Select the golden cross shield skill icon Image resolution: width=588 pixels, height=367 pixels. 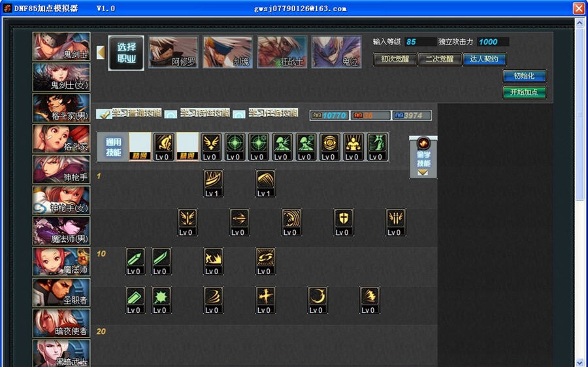click(x=344, y=222)
